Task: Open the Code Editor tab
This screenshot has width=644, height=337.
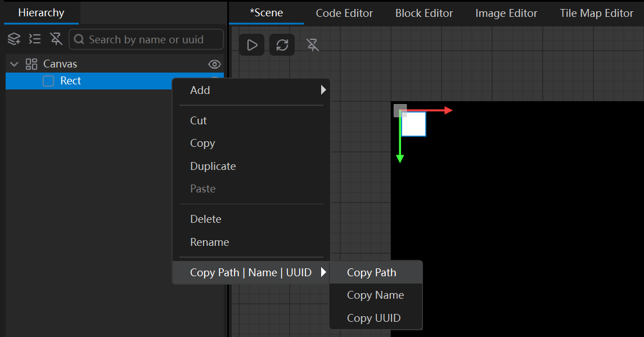Action: point(344,13)
